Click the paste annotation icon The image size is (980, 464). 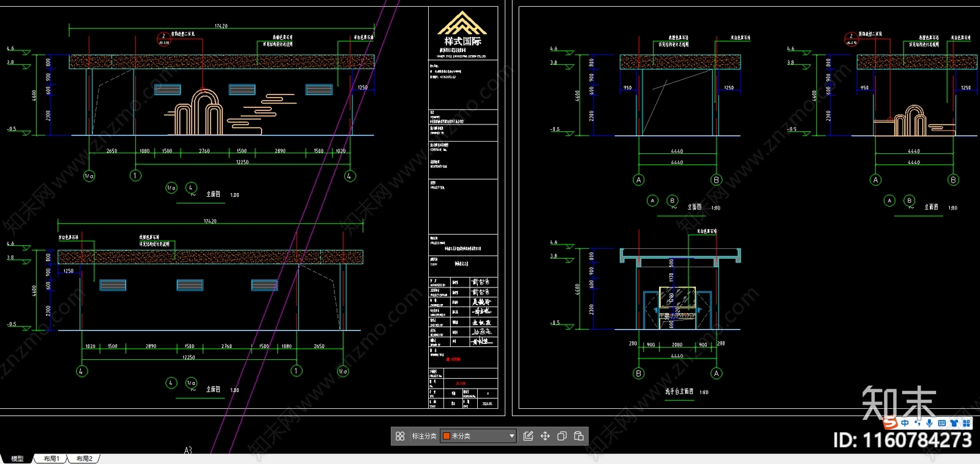[579, 436]
